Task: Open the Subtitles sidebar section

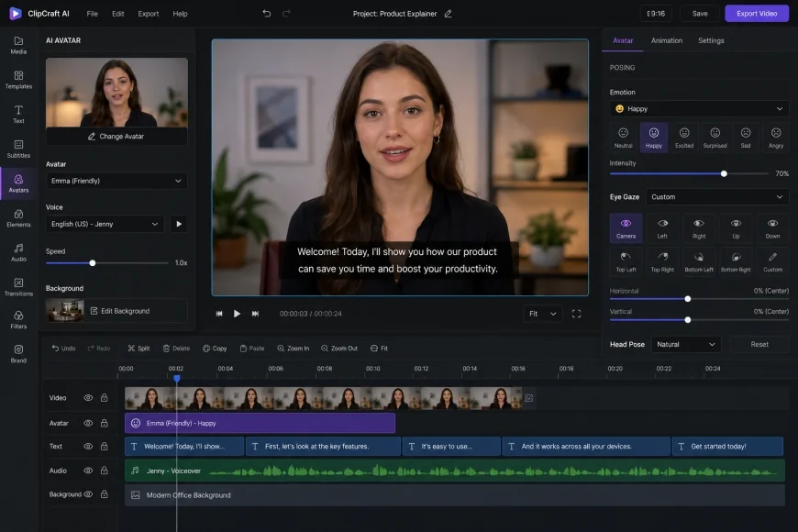Action: [18, 150]
